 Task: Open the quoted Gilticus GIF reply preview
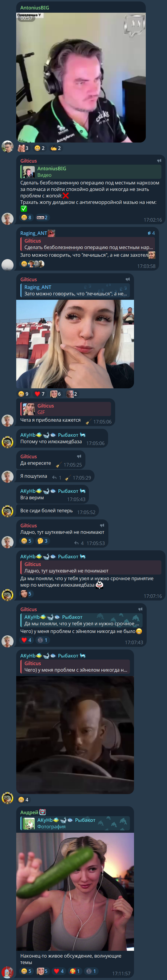point(66,409)
